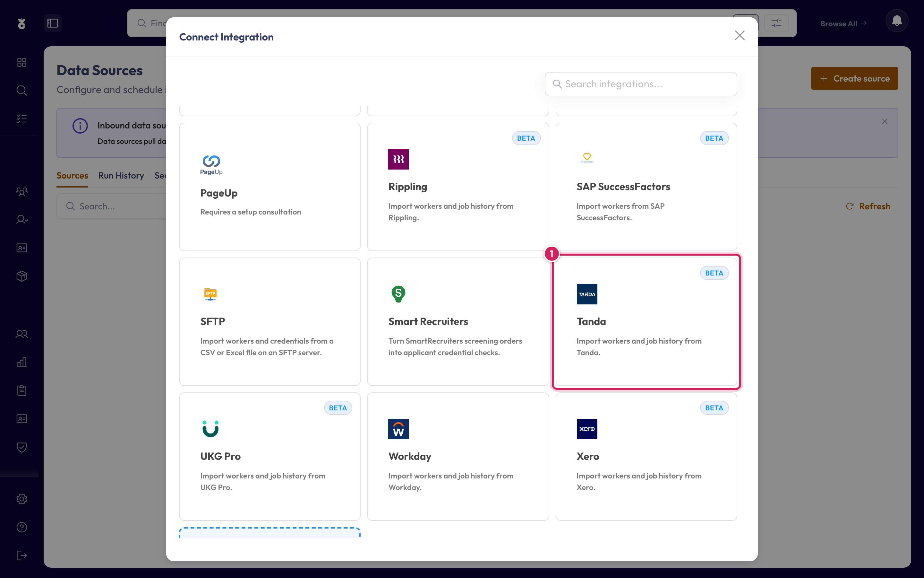Open the settings gear icon in sidebar
The width and height of the screenshot is (924, 578).
click(x=22, y=499)
